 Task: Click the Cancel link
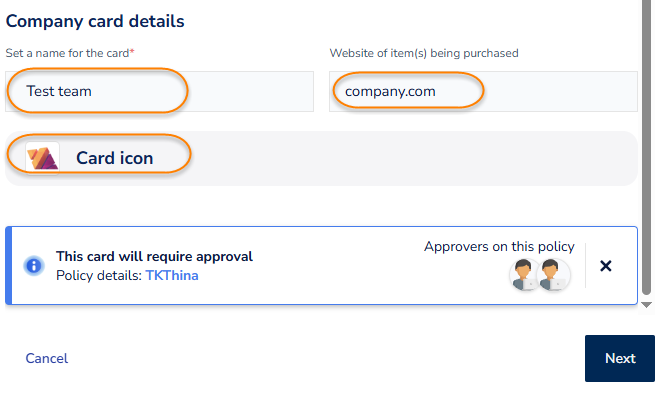pos(47,358)
